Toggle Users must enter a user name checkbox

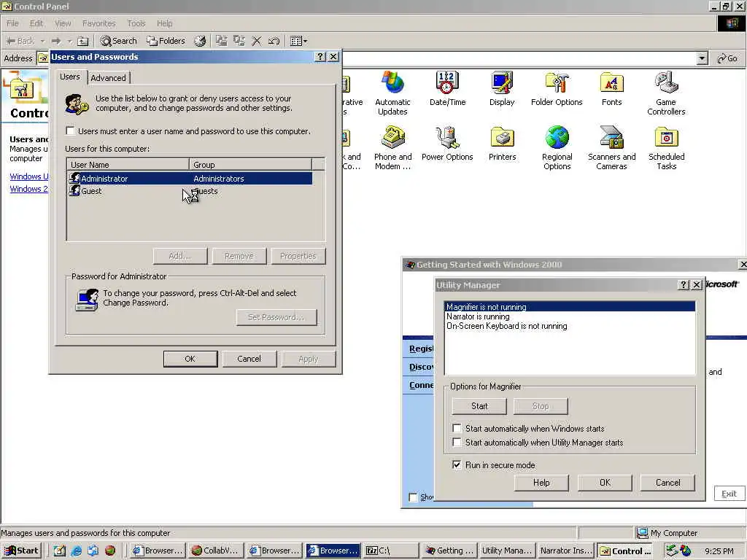click(x=71, y=131)
